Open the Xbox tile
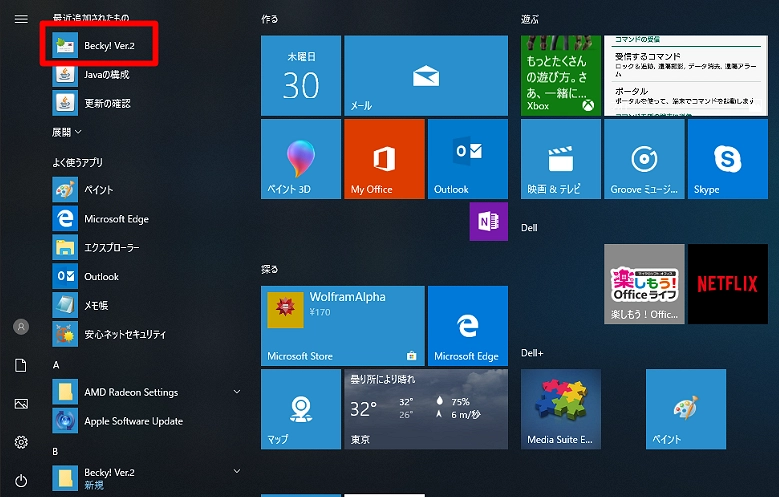 (561, 75)
